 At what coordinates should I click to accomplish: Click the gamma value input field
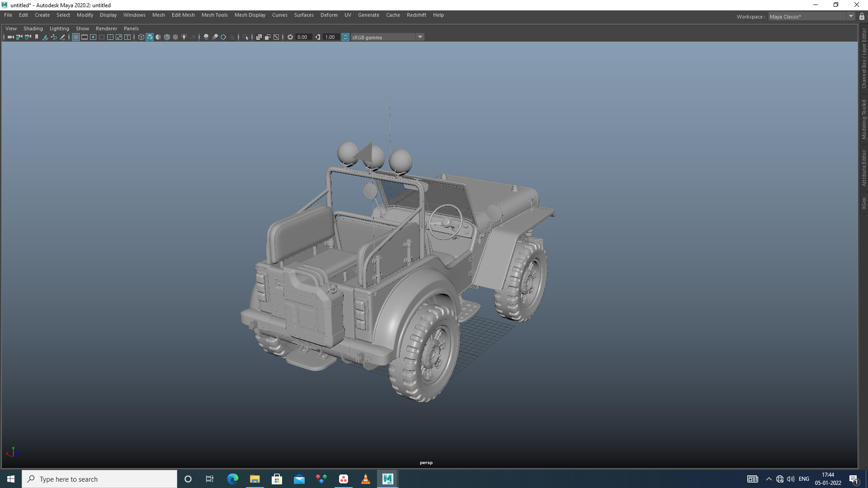click(x=330, y=37)
